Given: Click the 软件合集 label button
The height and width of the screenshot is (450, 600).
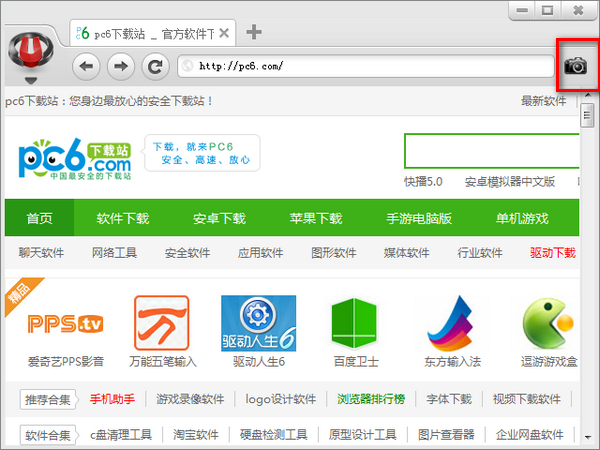Looking at the screenshot, I should pos(48,435).
